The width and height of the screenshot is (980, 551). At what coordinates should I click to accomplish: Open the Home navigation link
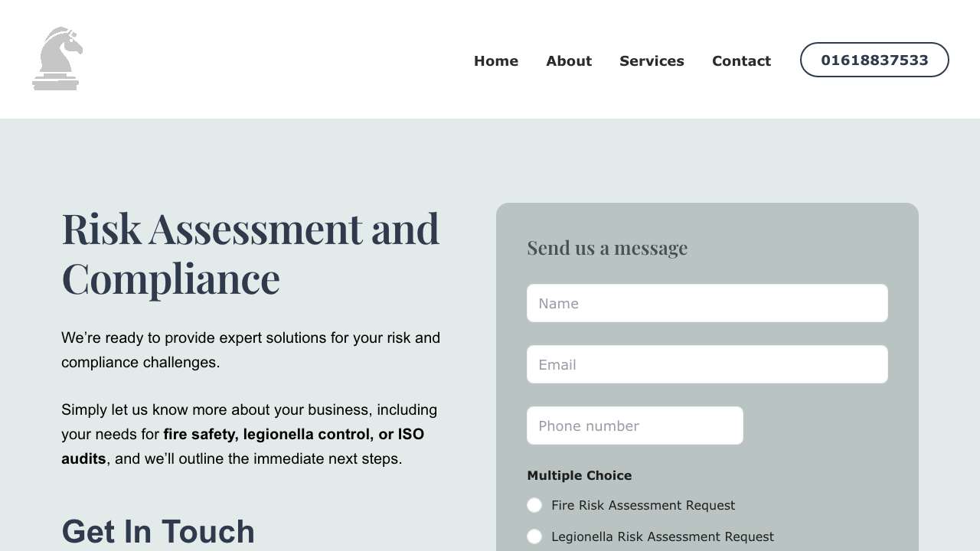[496, 60]
